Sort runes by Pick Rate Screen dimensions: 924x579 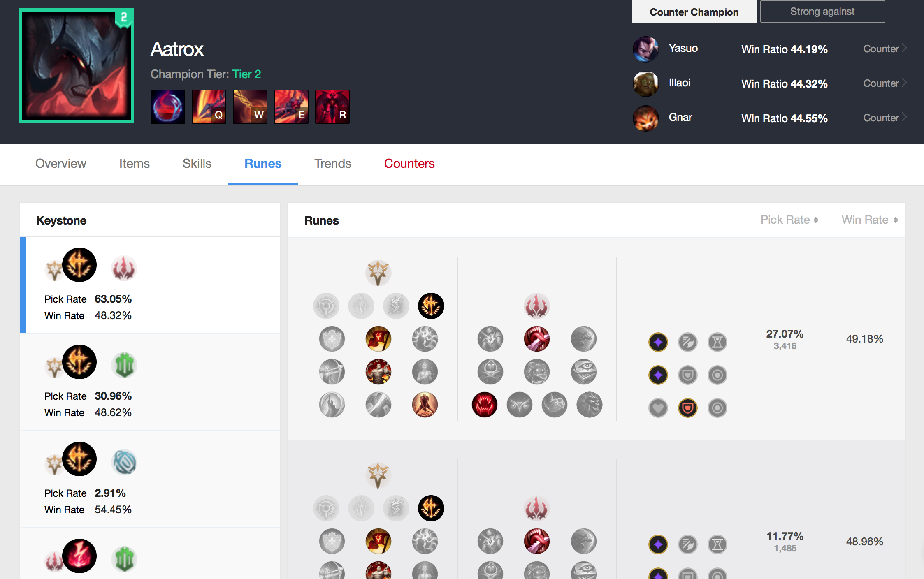point(789,220)
